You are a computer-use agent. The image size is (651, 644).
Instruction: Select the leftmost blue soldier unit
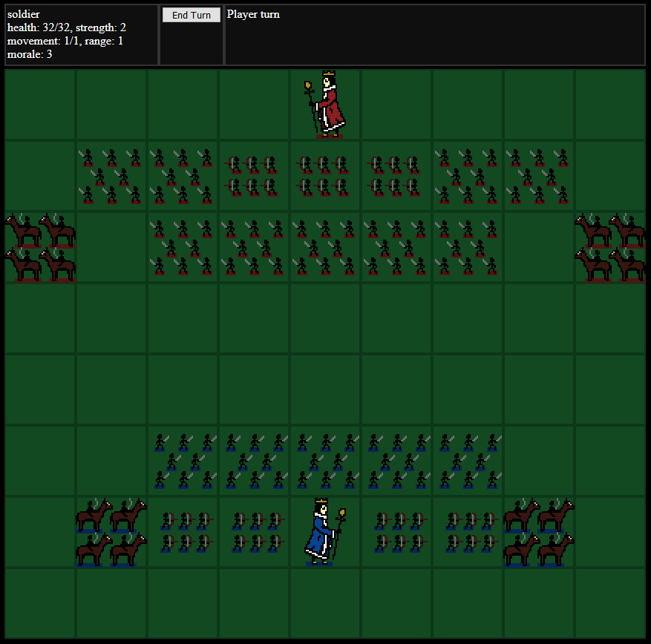coord(183,461)
